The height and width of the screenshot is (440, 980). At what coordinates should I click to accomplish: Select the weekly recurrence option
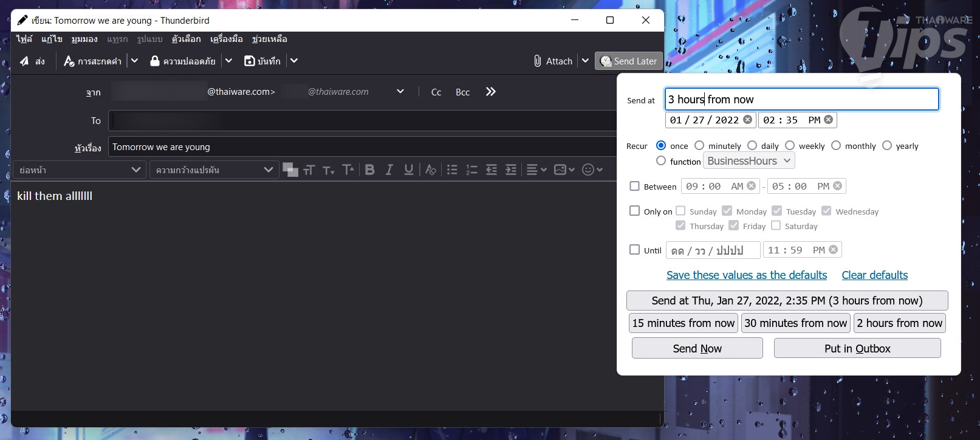790,145
